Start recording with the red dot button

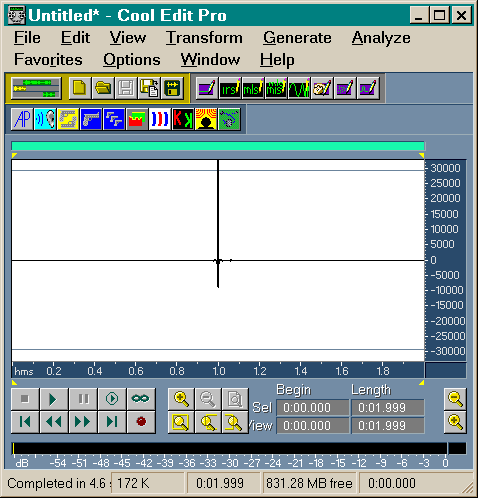(x=141, y=422)
